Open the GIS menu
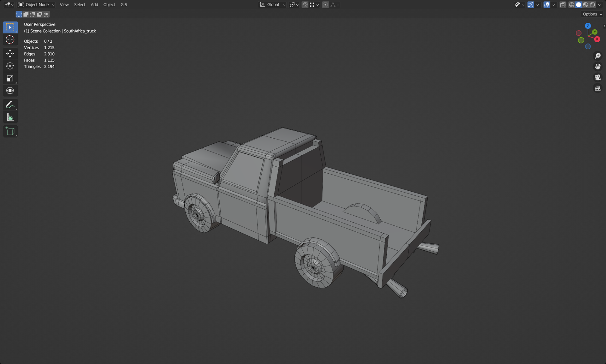Viewport: 606px width, 364px height. click(x=124, y=5)
